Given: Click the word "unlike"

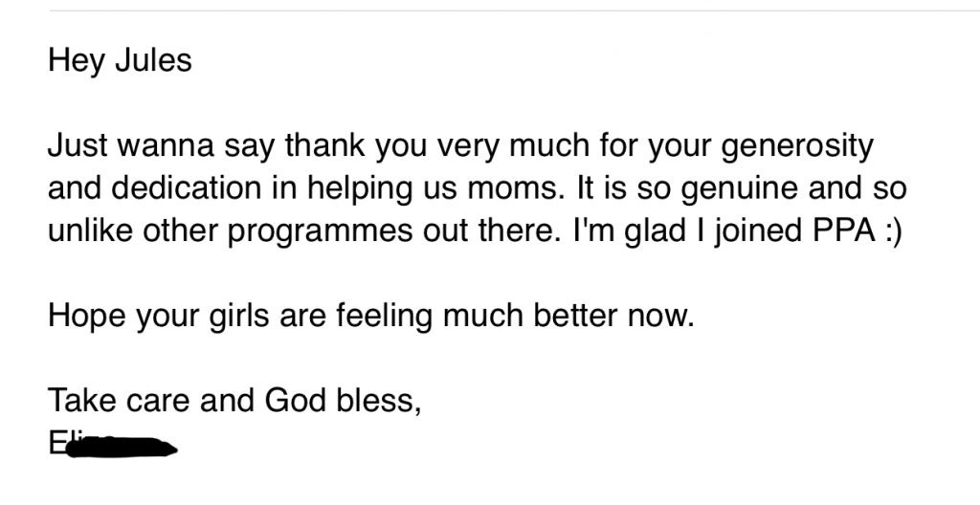Looking at the screenshot, I should [x=91, y=230].
